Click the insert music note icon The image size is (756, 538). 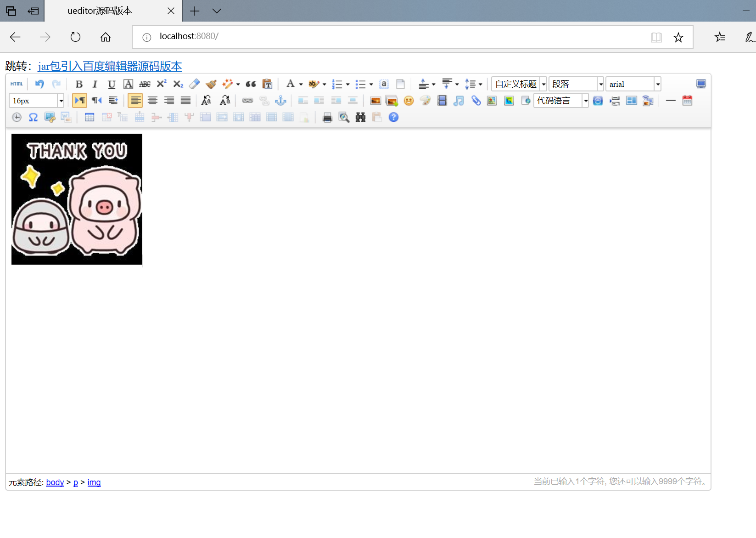[x=459, y=101]
